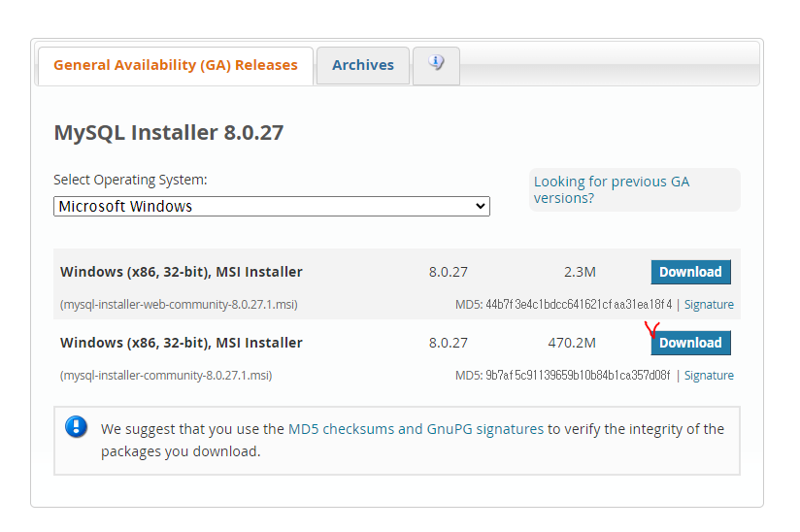Viewport: 800px width, 532px height.
Task: Open the information bubble icon tab
Action: pos(436,66)
